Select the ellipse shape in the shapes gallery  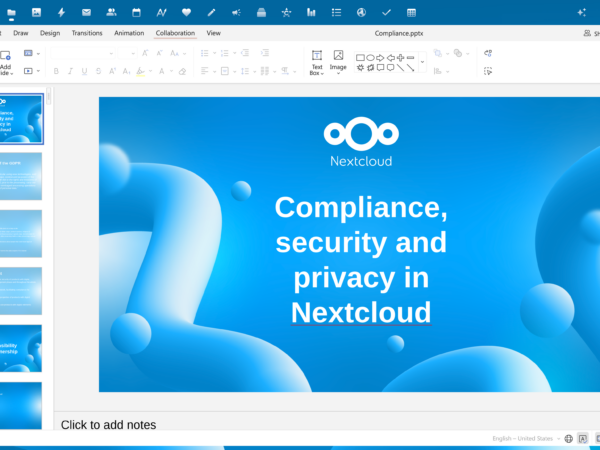(370, 58)
